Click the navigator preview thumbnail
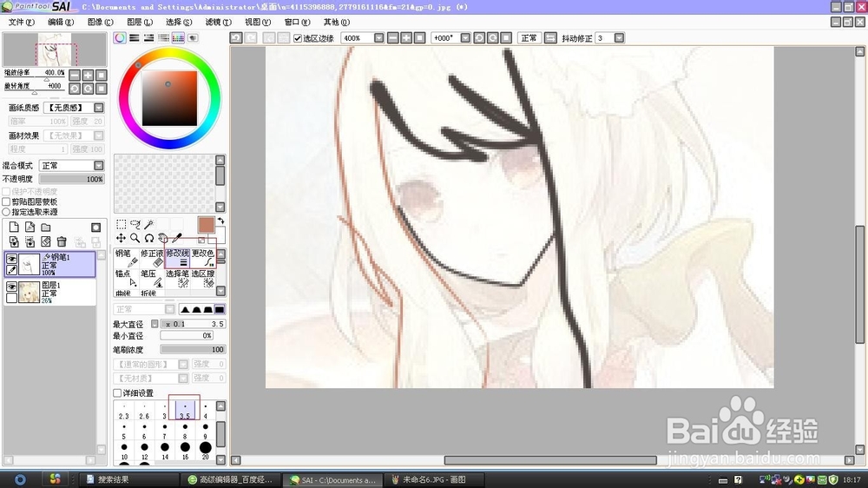868x488 pixels. (55, 49)
